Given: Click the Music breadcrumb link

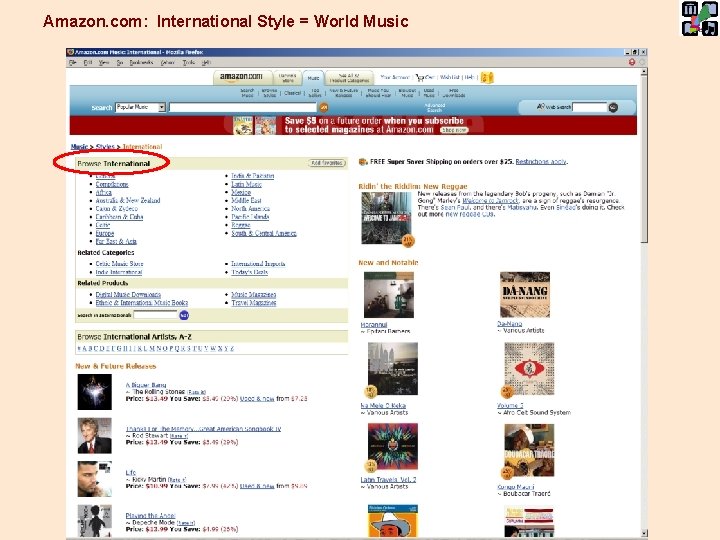Looking at the screenshot, I should [79, 147].
